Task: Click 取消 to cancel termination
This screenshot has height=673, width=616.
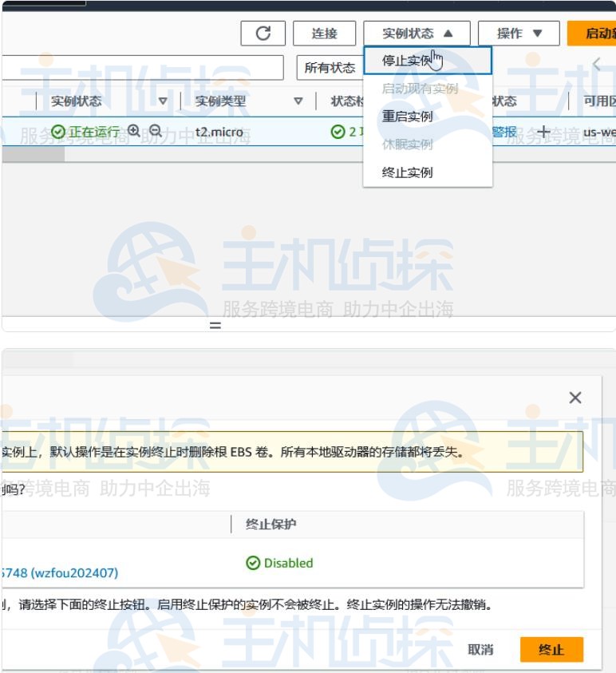Action: 480,649
